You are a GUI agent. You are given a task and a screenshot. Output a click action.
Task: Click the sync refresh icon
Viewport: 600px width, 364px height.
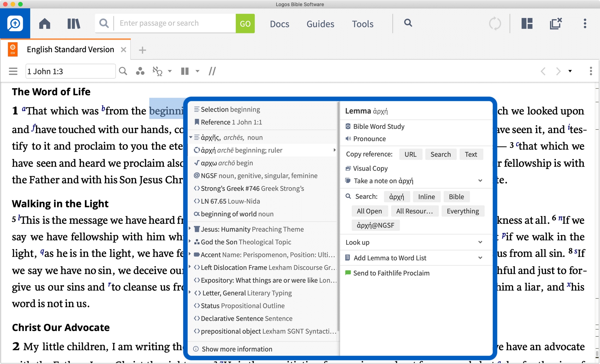pos(495,23)
